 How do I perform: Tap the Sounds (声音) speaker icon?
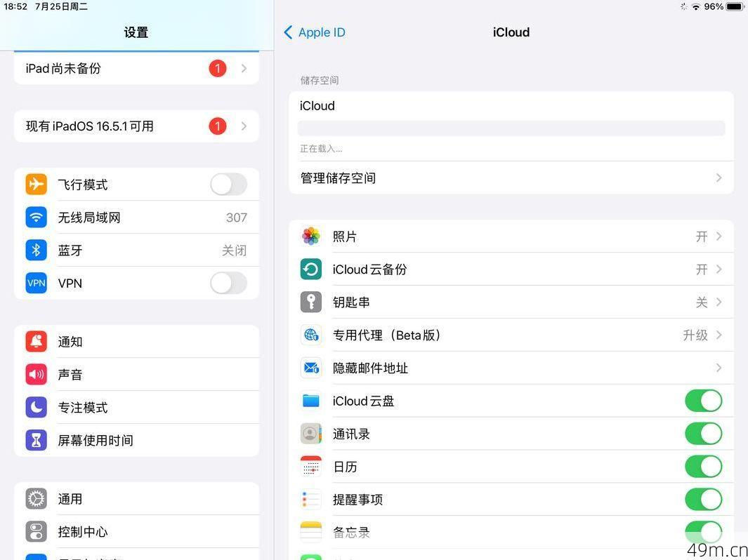click(x=37, y=375)
